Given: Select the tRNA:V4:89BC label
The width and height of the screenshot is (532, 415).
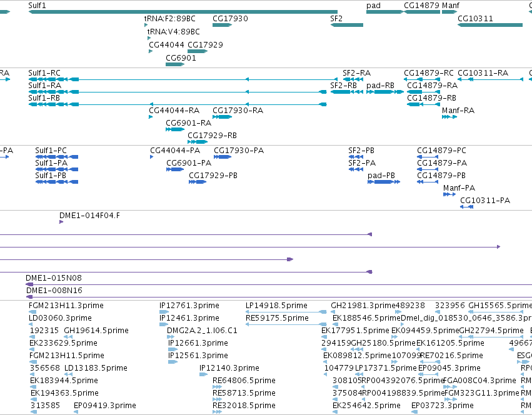Looking at the screenshot, I should coord(174,31).
